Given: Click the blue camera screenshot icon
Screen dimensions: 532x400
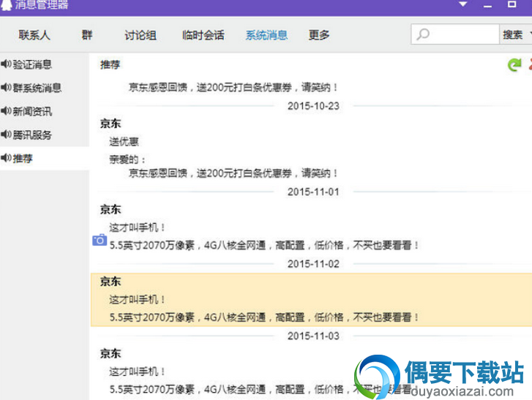Looking at the screenshot, I should coord(100,240).
